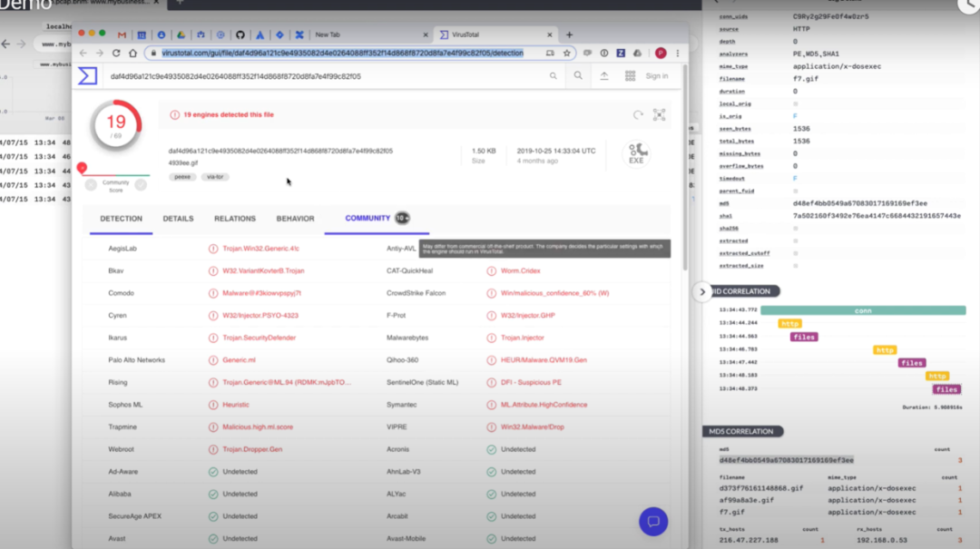Click Sign in link

click(x=656, y=75)
